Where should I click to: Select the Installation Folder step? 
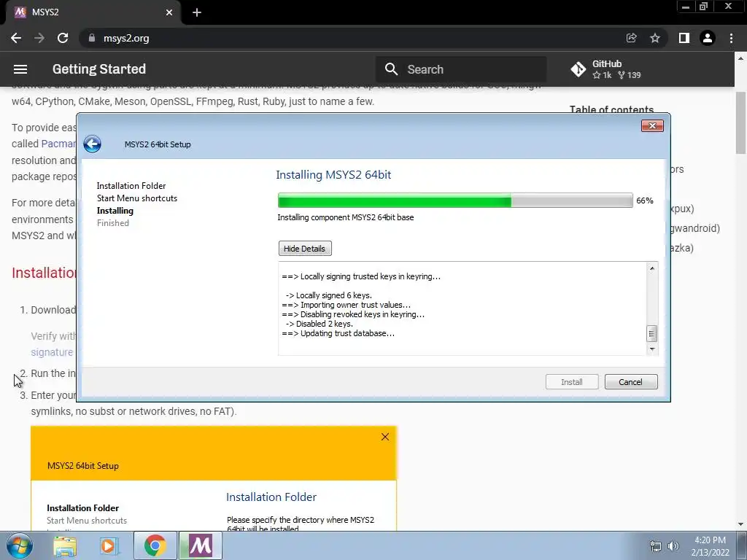pyautogui.click(x=131, y=186)
